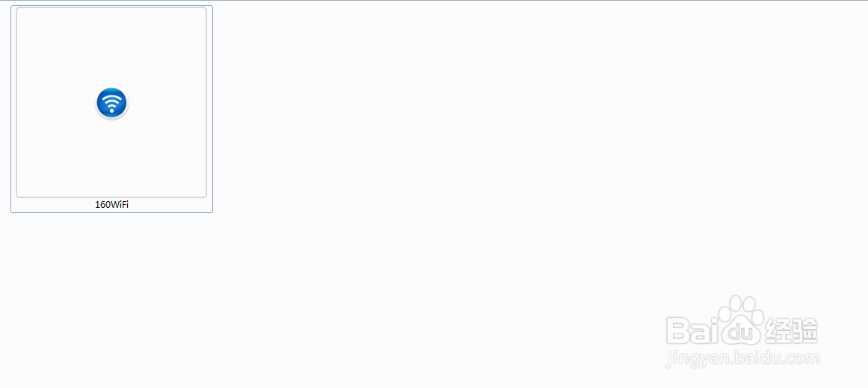This screenshot has width=868, height=388.
Task: Click the thin divider line at window top
Action: 434,1
